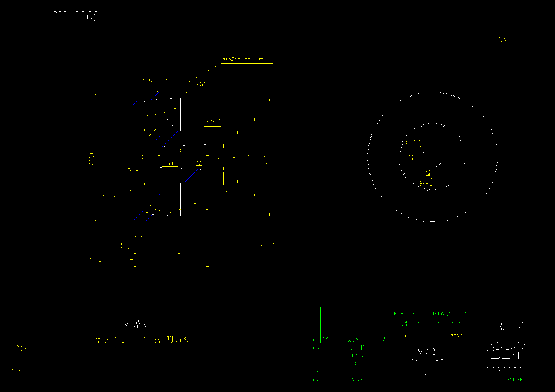Select the 0.03 runout tolerance frame
Viewport: 555px width, 392px height.
(x=270, y=245)
